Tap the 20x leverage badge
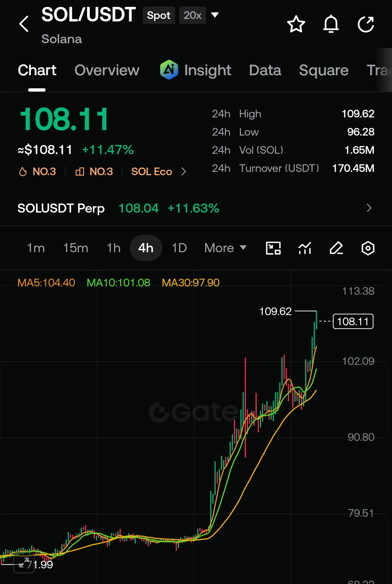Viewport: 392px width, 584px height. coord(192,15)
